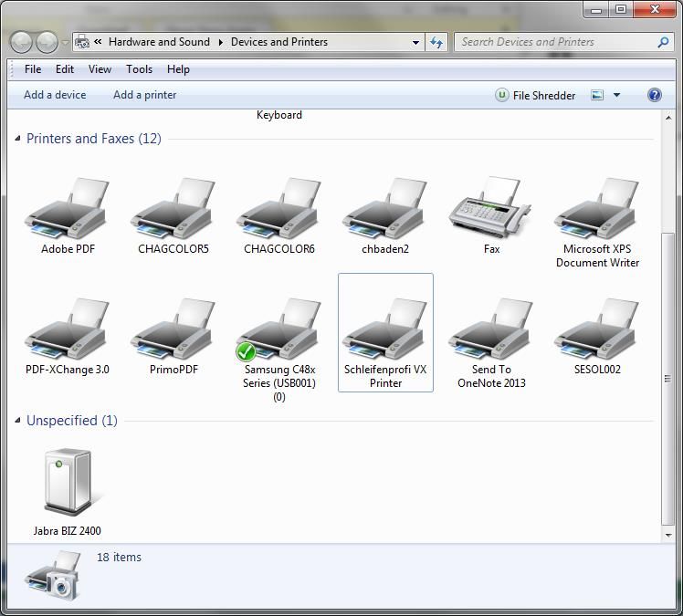
Task: Select the PrimoPDF printer icon
Action: (173, 329)
